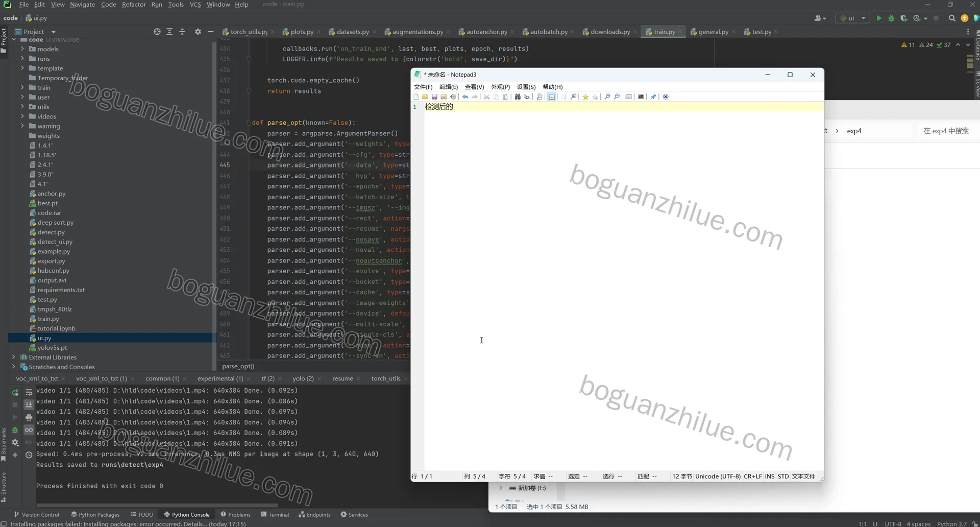Toggle show variables glasses icon in console
The image size is (980, 527).
pos(29,430)
